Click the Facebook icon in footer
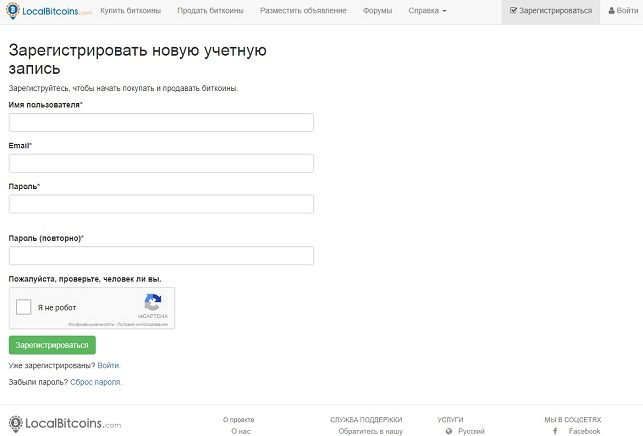 [x=555, y=431]
